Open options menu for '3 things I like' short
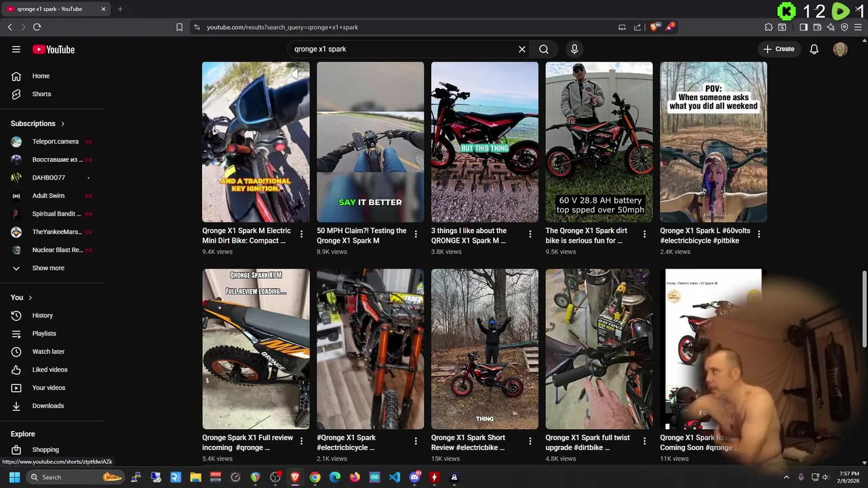Screen dimensions: 868x488 coord(530,234)
